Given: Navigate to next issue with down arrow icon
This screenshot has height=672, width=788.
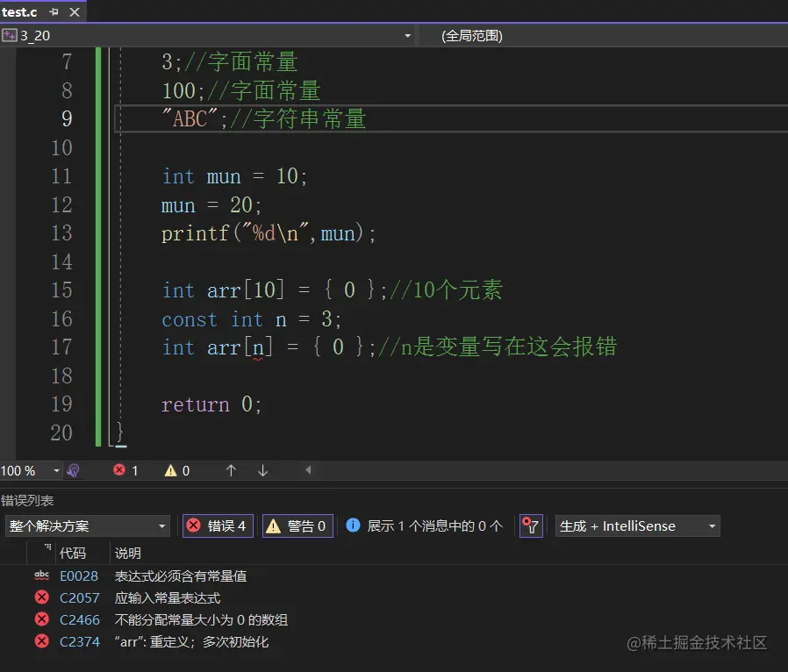Looking at the screenshot, I should pos(261,471).
